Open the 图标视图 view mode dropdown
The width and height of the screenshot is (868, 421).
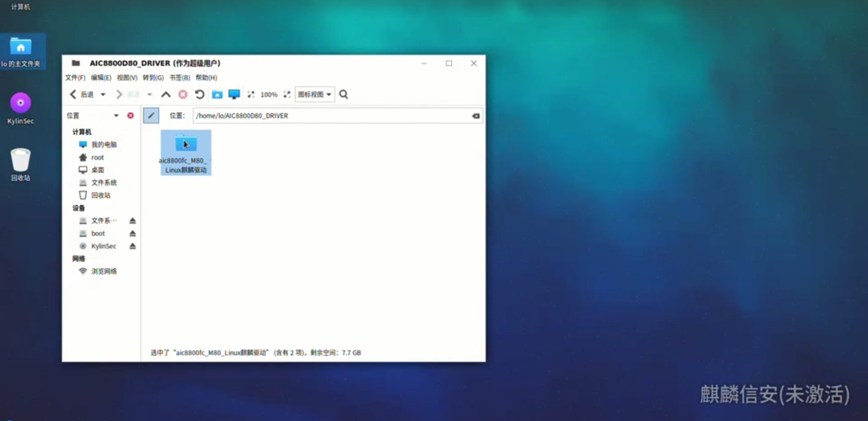pyautogui.click(x=315, y=95)
